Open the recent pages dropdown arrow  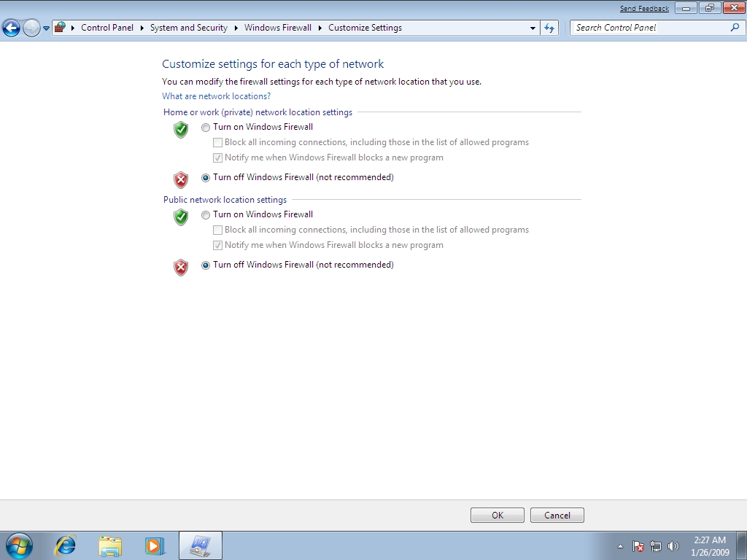pos(46,28)
